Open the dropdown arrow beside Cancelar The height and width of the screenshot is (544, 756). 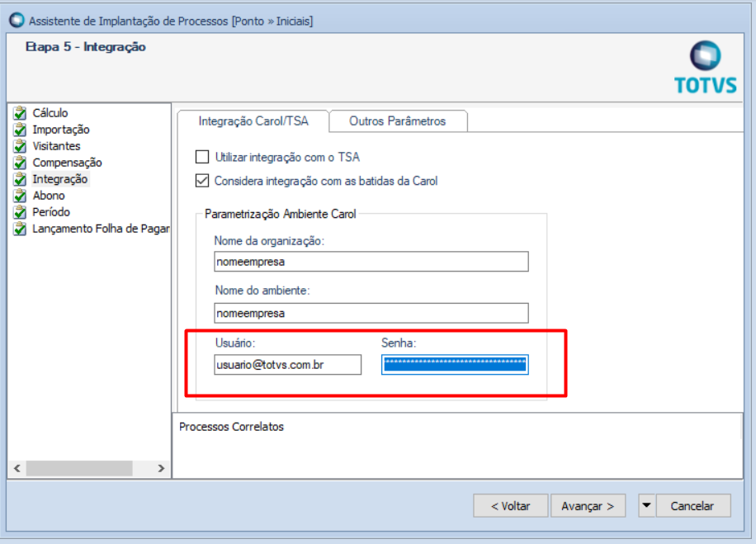(646, 506)
